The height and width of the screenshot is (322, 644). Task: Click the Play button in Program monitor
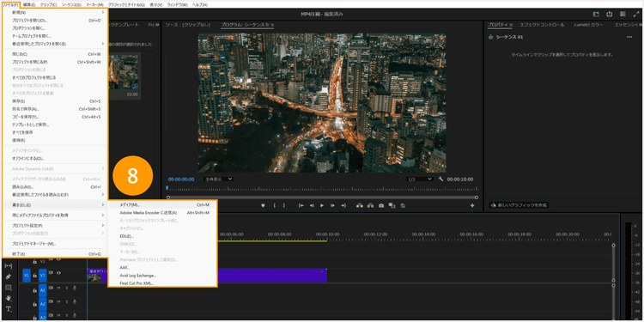coord(322,205)
